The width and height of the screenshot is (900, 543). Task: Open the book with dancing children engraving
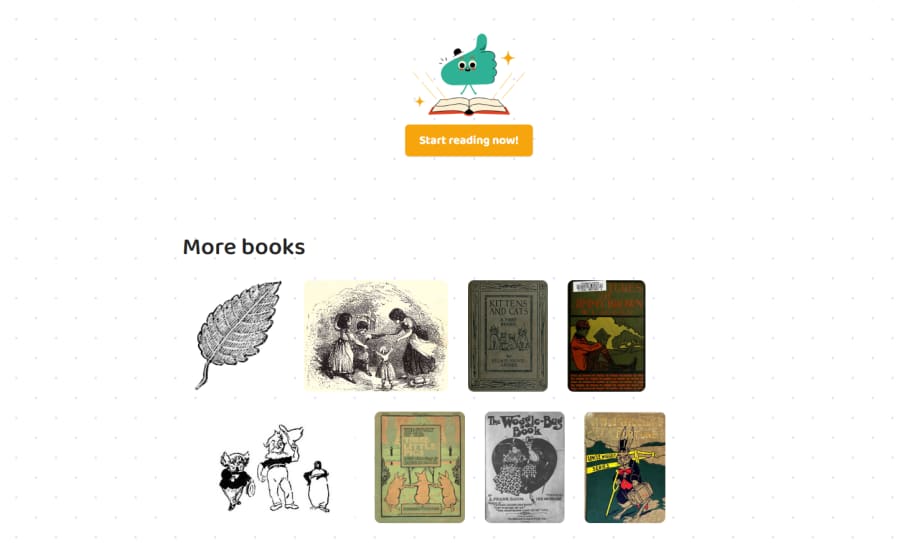[x=375, y=335]
